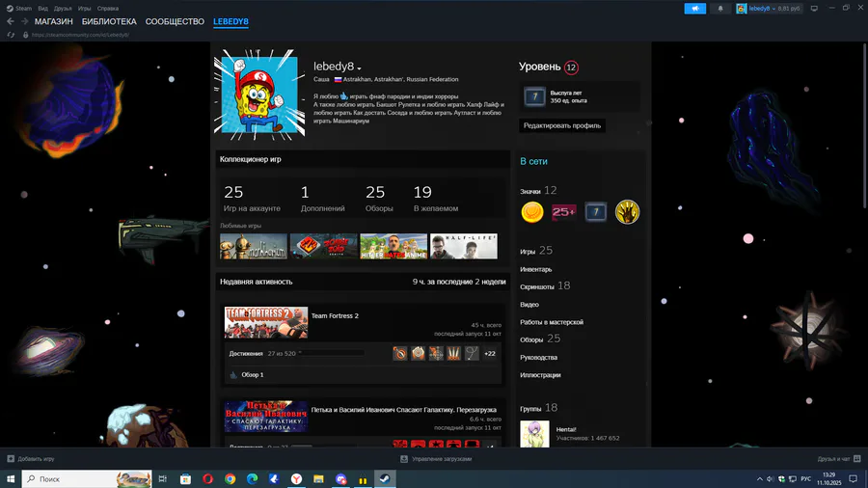Open the Работы в мастерской link

[552, 322]
